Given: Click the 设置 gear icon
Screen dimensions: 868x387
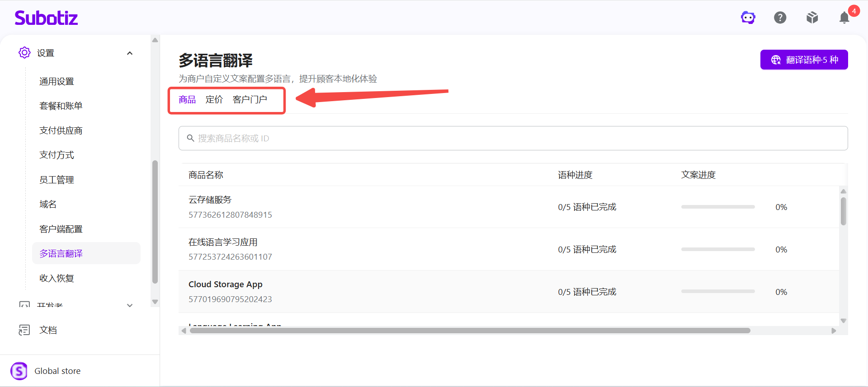Looking at the screenshot, I should pyautogui.click(x=24, y=53).
